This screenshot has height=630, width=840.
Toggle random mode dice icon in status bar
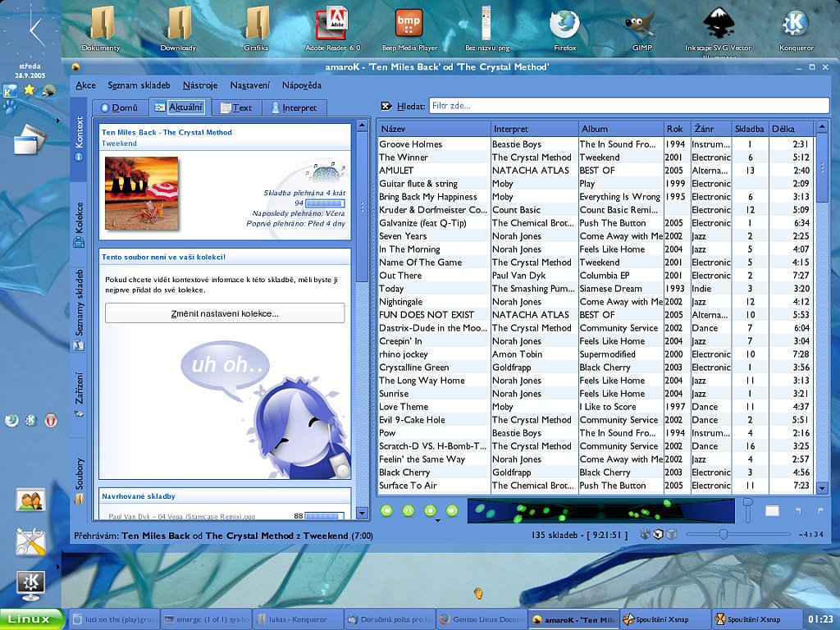point(646,534)
